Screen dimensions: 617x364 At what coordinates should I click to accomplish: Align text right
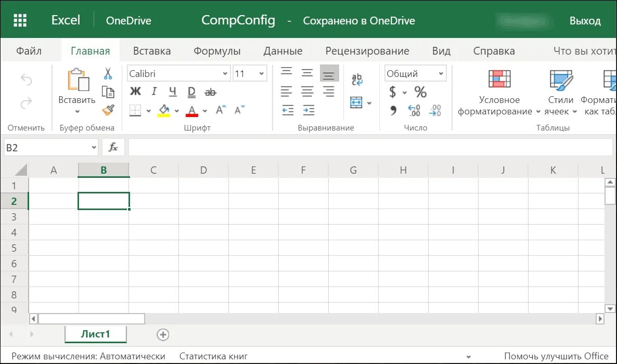pos(328,92)
